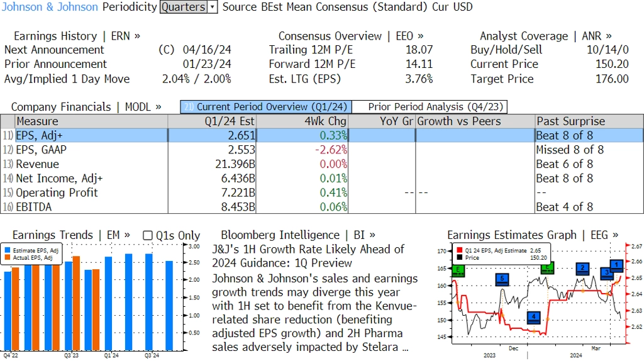Enable the Q1s Only checkbox
The image size is (644, 361).
click(147, 235)
